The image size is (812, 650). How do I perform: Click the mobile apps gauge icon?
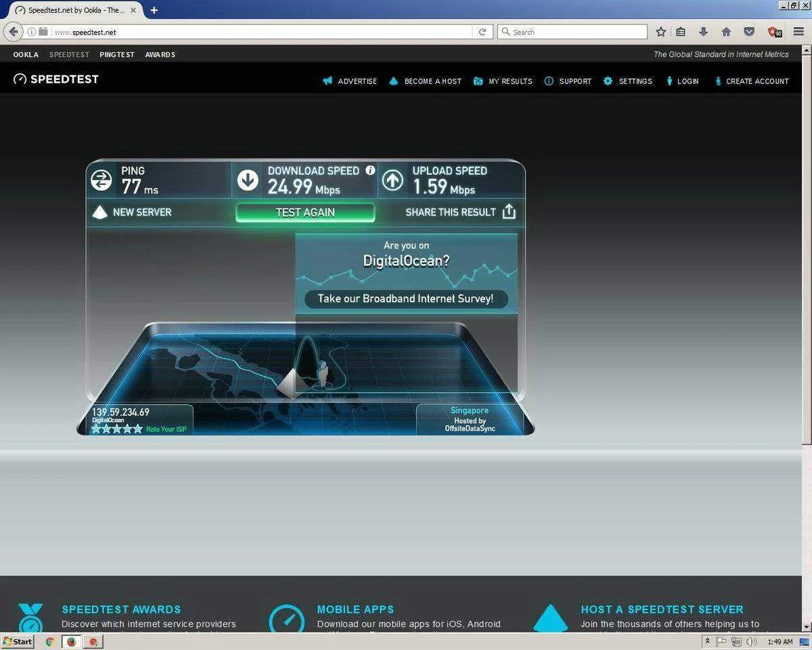coord(287,620)
